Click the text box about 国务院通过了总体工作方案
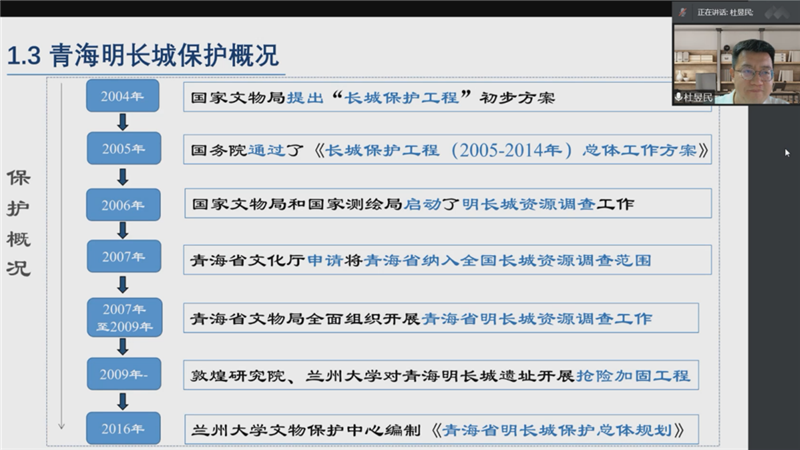Viewport: 800px width, 450px height. (x=447, y=149)
